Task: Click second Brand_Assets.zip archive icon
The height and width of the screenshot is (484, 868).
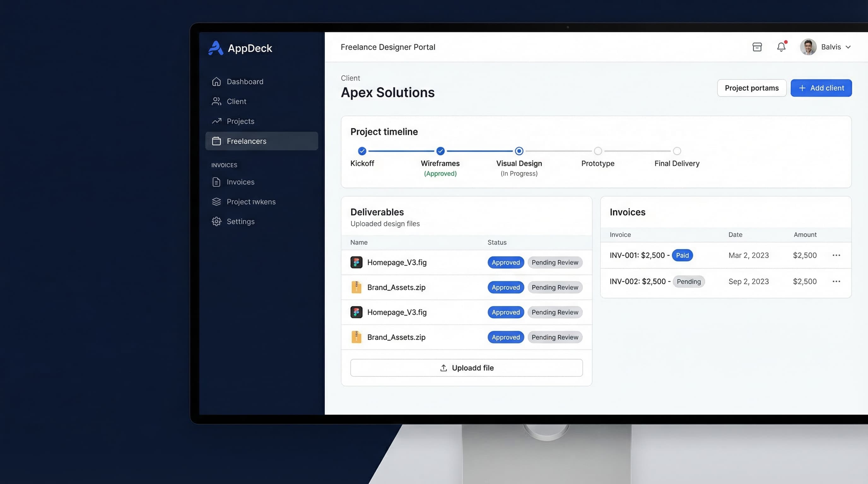Action: point(356,337)
